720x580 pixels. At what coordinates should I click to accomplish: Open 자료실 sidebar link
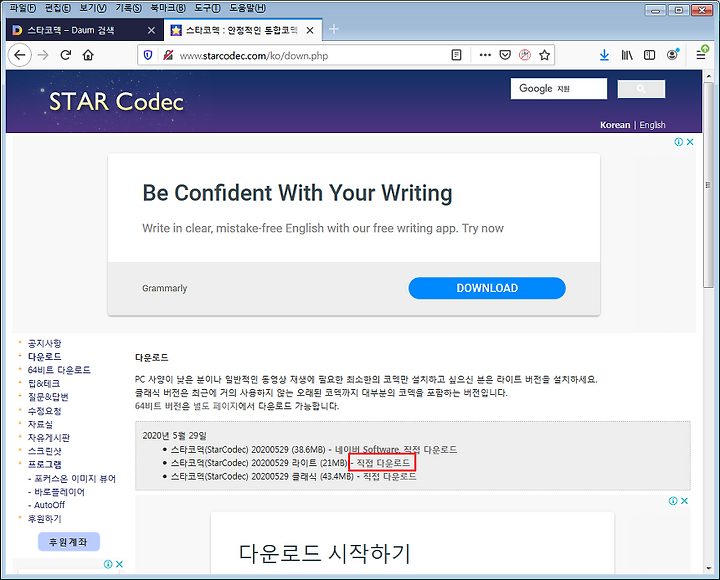[x=40, y=424]
